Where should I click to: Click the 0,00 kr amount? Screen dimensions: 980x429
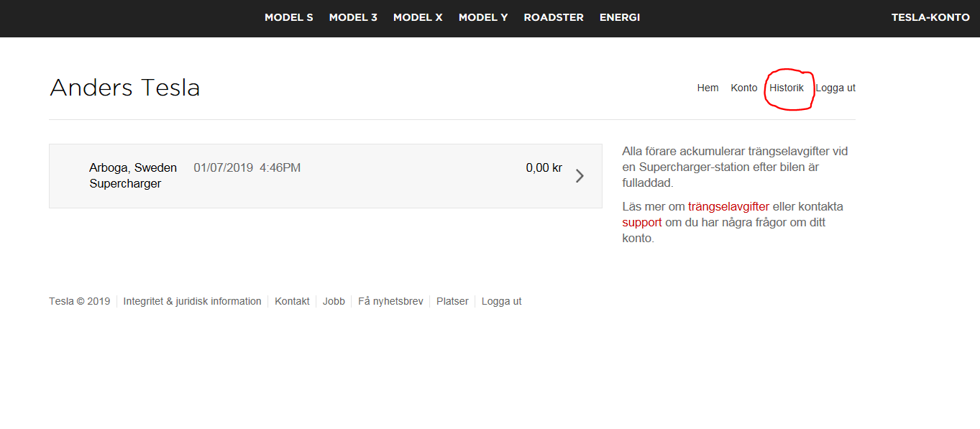pos(544,168)
